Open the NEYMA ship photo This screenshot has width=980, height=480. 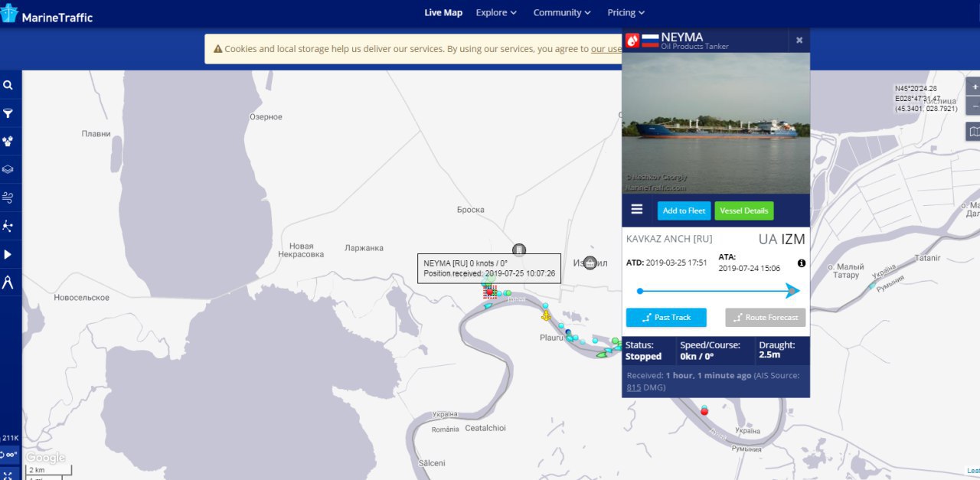pyautogui.click(x=716, y=122)
